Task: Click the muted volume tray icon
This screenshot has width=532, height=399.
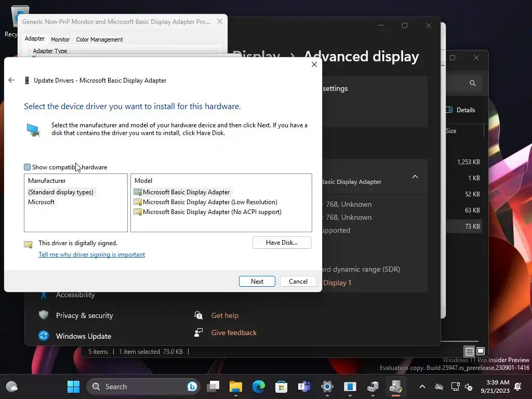Action: click(469, 387)
